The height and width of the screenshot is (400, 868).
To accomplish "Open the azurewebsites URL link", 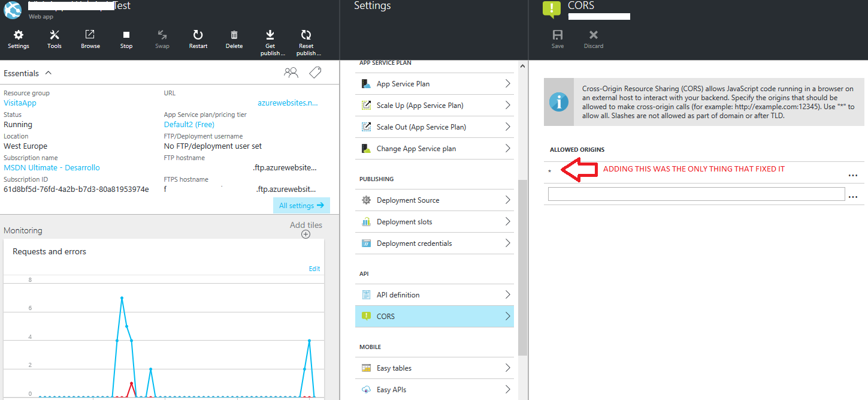I will (288, 103).
